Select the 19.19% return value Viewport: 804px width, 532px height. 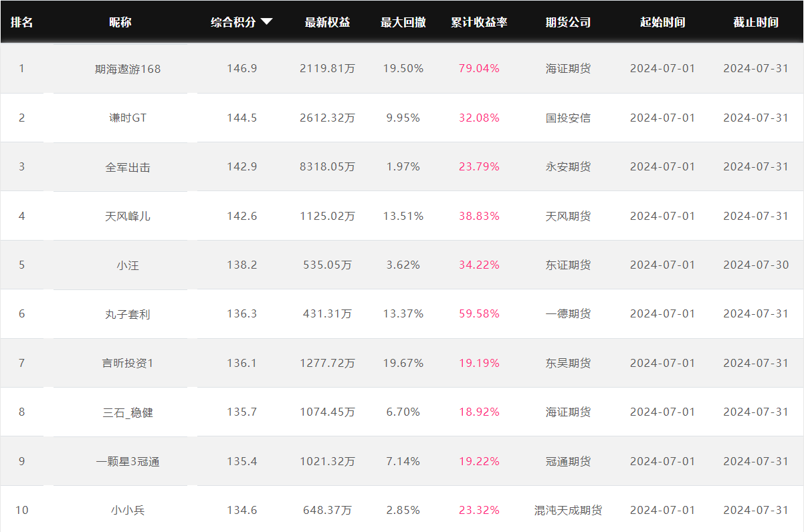479,363
